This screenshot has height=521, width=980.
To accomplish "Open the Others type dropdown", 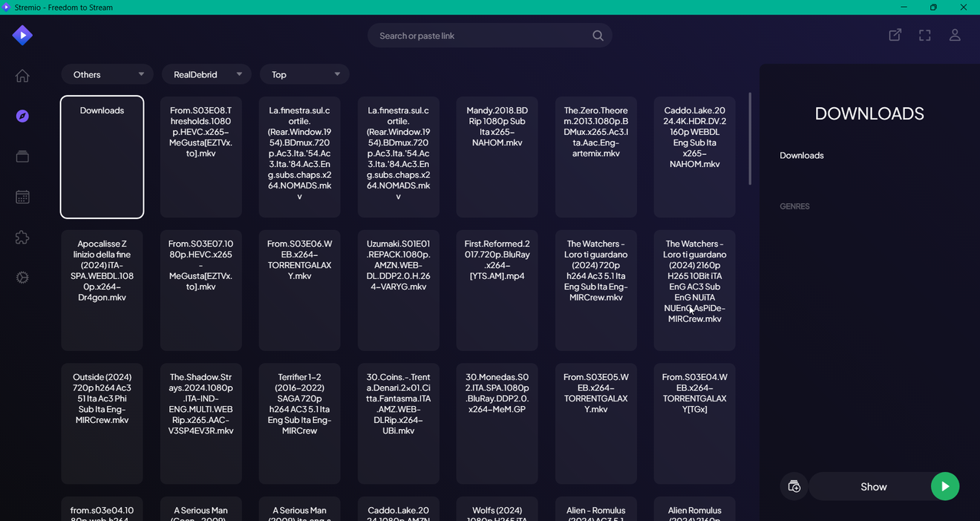I will click(x=106, y=74).
